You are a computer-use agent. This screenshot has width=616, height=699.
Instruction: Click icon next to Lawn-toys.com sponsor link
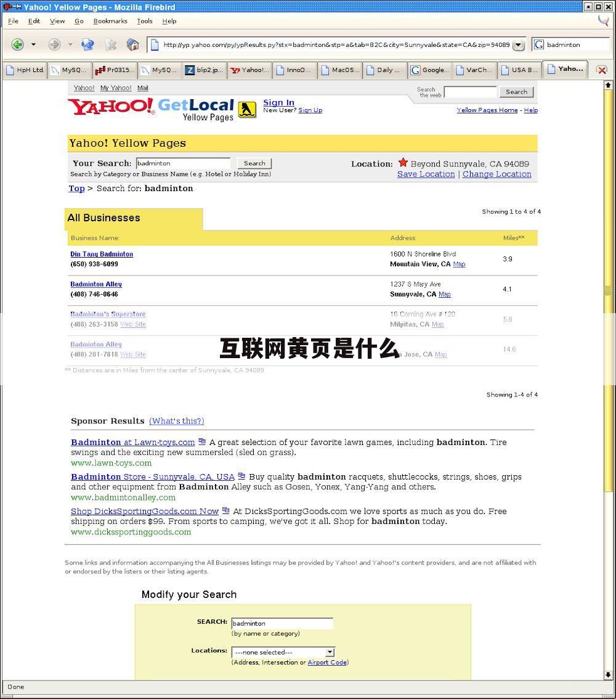(x=202, y=441)
